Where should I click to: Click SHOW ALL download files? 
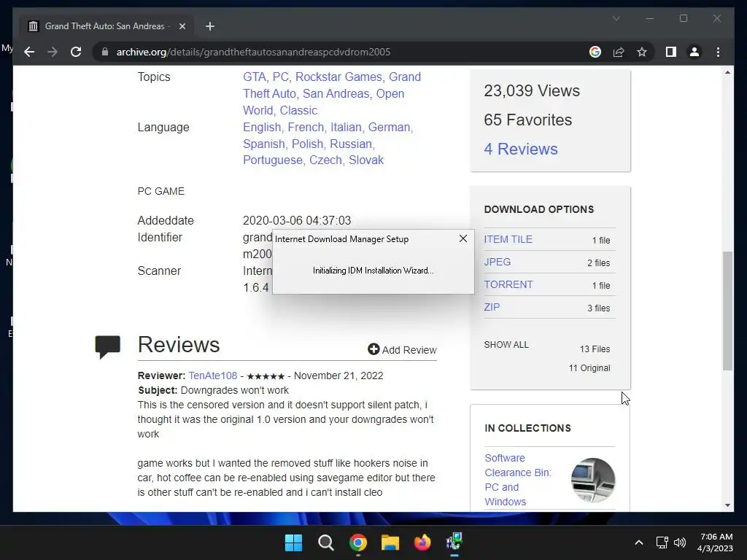[506, 345]
